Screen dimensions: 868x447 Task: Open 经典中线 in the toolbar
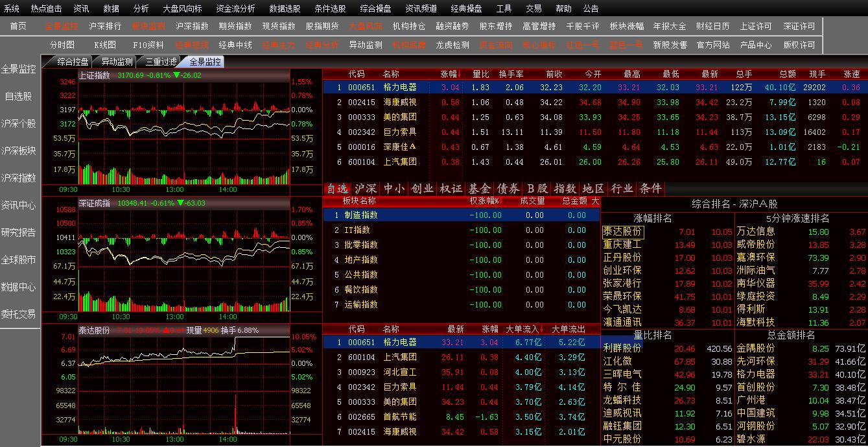(x=235, y=45)
